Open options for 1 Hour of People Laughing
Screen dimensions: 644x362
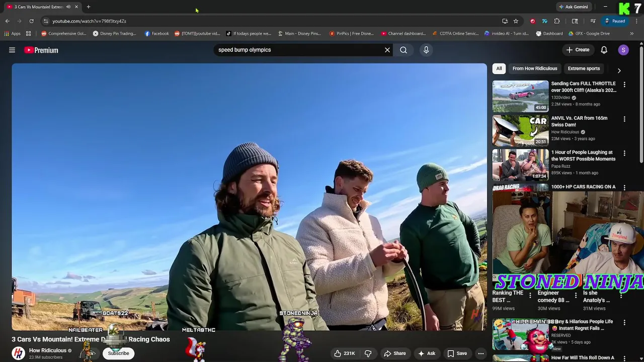[624, 153]
